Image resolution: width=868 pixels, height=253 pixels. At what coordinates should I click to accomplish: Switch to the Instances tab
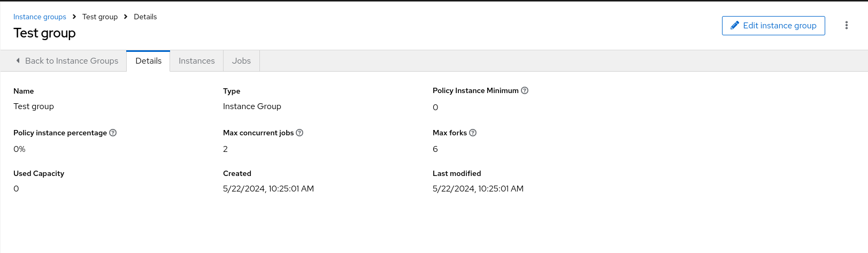[x=196, y=61]
